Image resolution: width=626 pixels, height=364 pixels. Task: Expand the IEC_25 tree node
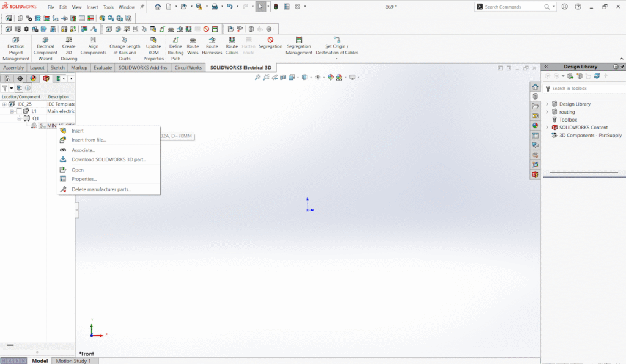click(4, 104)
